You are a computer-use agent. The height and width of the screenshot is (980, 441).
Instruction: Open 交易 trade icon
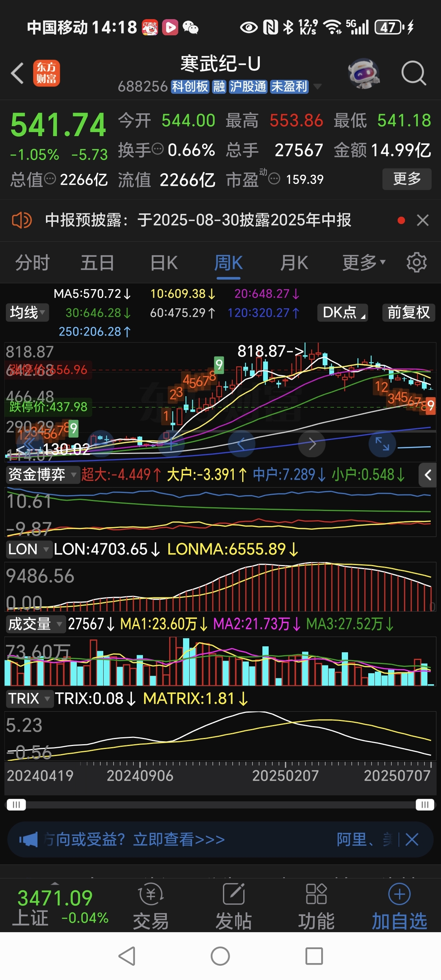pyautogui.click(x=151, y=906)
